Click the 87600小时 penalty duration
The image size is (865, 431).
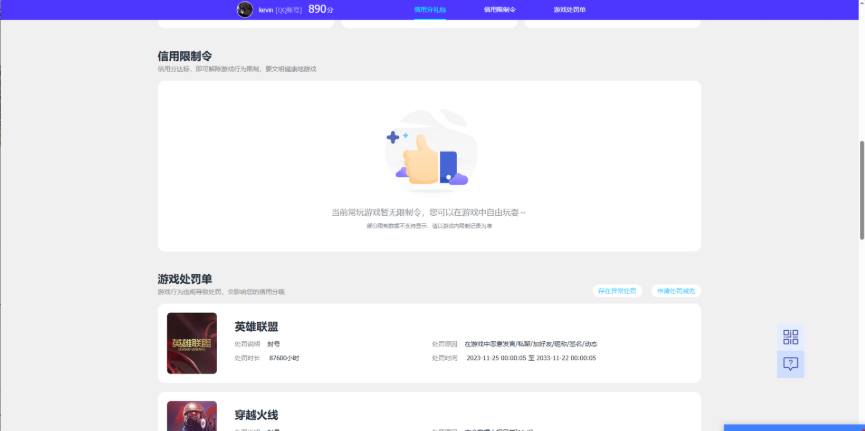[284, 358]
